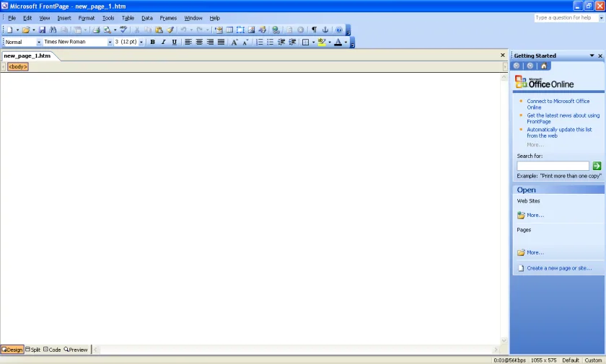Viewport: 606px width, 364px height.
Task: Click Create a new page or site link
Action: tap(559, 268)
